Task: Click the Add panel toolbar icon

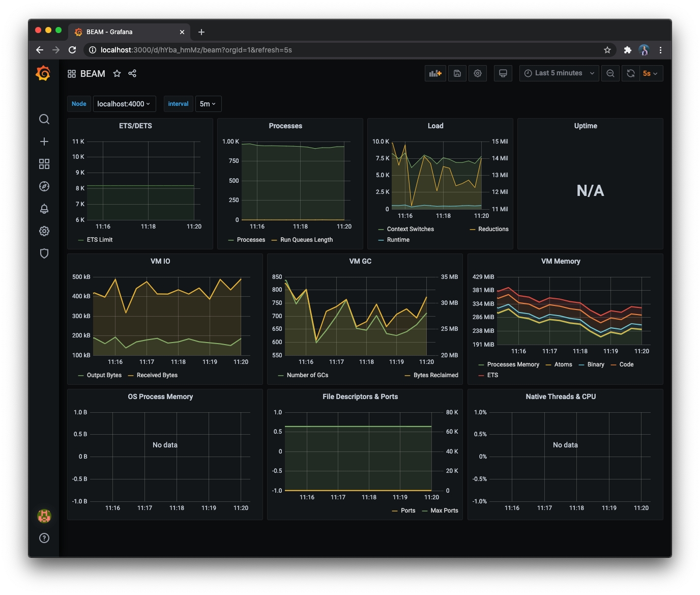Action: 435,73
